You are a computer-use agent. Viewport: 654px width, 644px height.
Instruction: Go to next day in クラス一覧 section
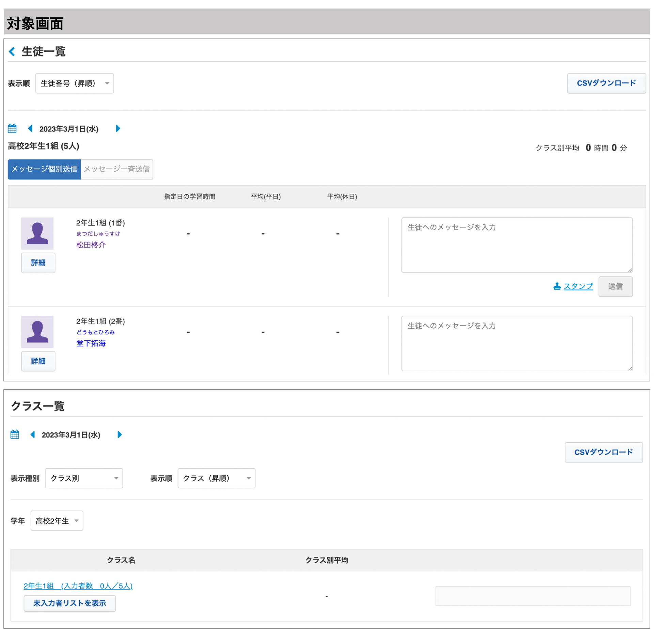[x=120, y=435]
